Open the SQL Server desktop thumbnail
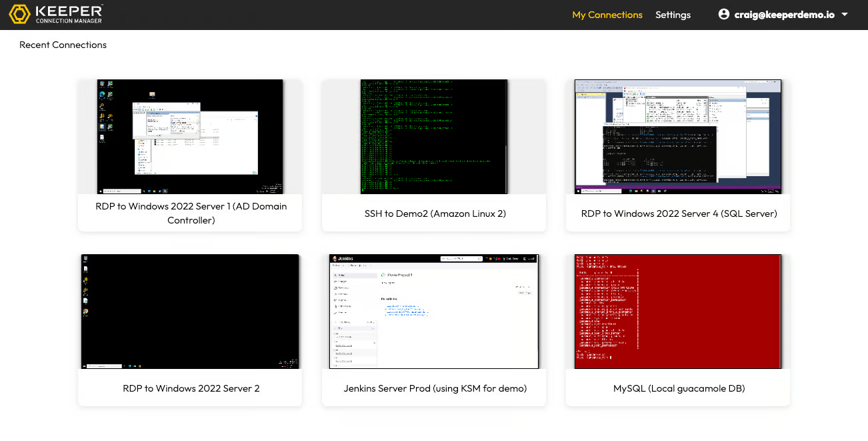This screenshot has height=441, width=868. (x=678, y=137)
